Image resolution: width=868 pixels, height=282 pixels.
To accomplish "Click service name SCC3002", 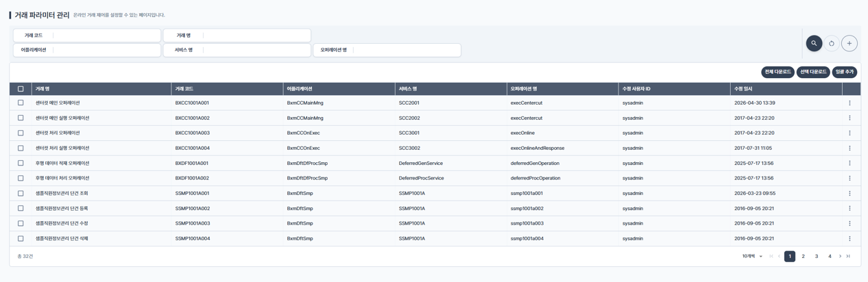I will pos(409,149).
